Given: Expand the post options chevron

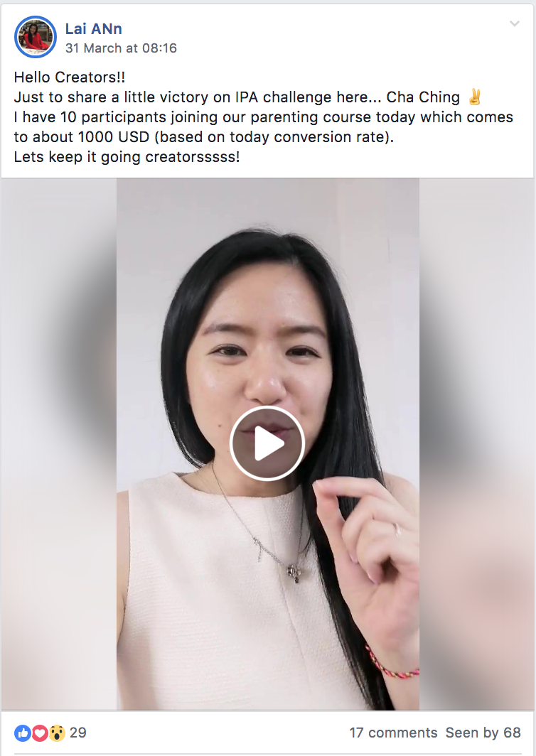Looking at the screenshot, I should [514, 23].
